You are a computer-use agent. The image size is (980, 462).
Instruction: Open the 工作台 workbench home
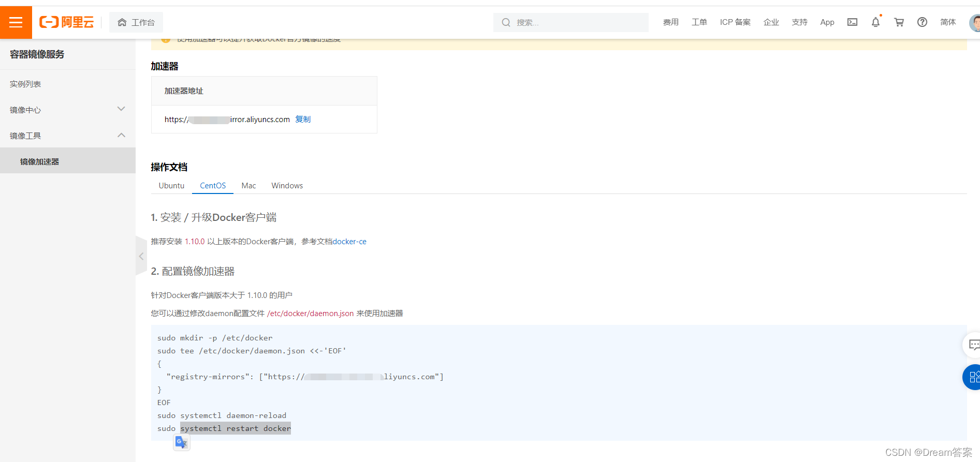[136, 22]
